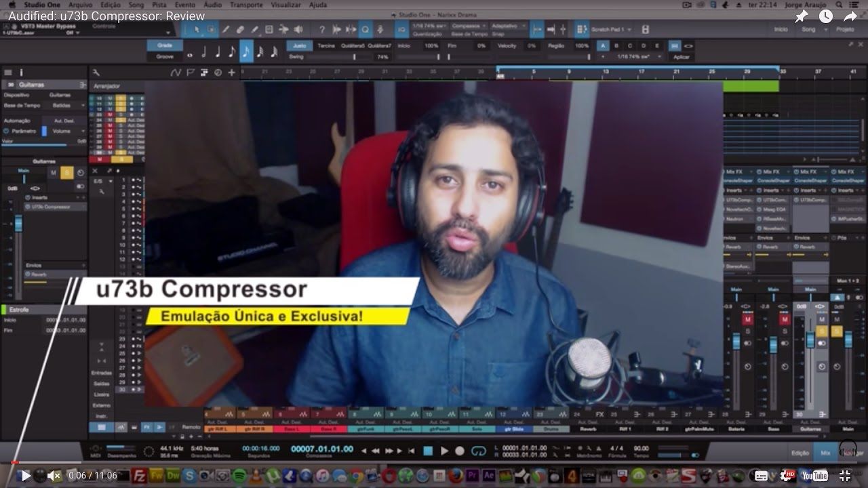Viewport: 868px width, 488px height.
Task: Switch to the Projeto page
Action: pos(845,30)
